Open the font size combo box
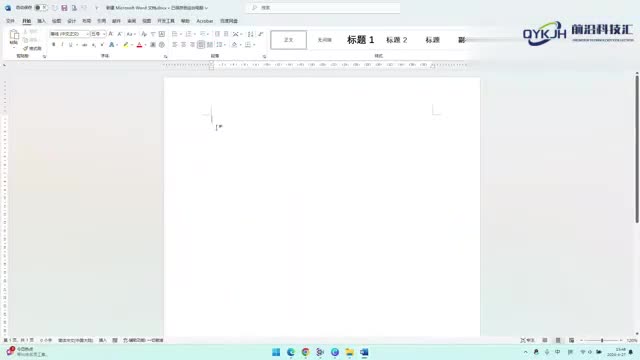Screen dimensions: 640x360 click(x=98, y=34)
